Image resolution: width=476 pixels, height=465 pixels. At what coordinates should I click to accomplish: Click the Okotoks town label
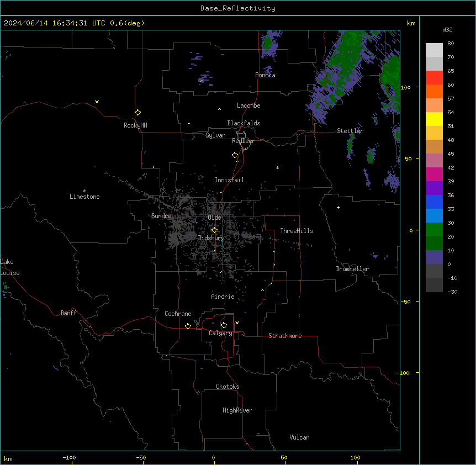click(228, 387)
